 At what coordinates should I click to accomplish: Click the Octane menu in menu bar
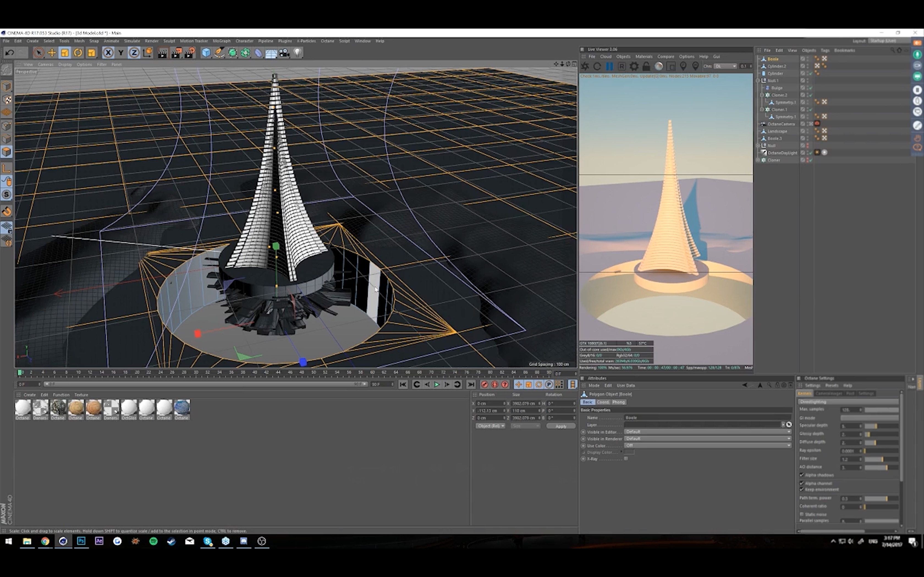[328, 41]
